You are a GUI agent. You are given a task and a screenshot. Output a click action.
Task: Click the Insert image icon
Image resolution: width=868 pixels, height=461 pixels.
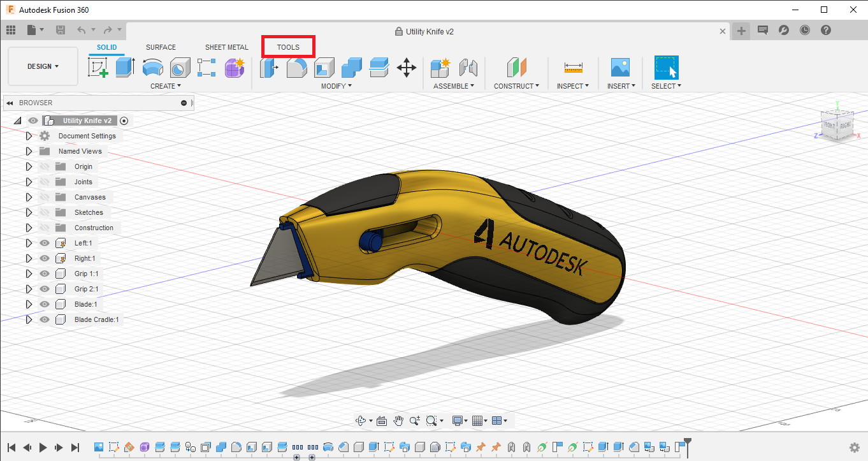619,67
